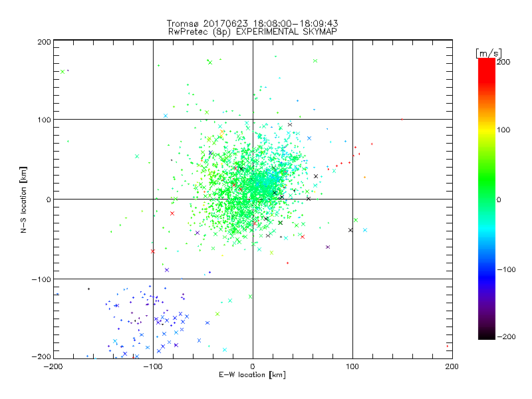
Task: Click the 200 tick label on N-S axis
Action: pos(45,42)
